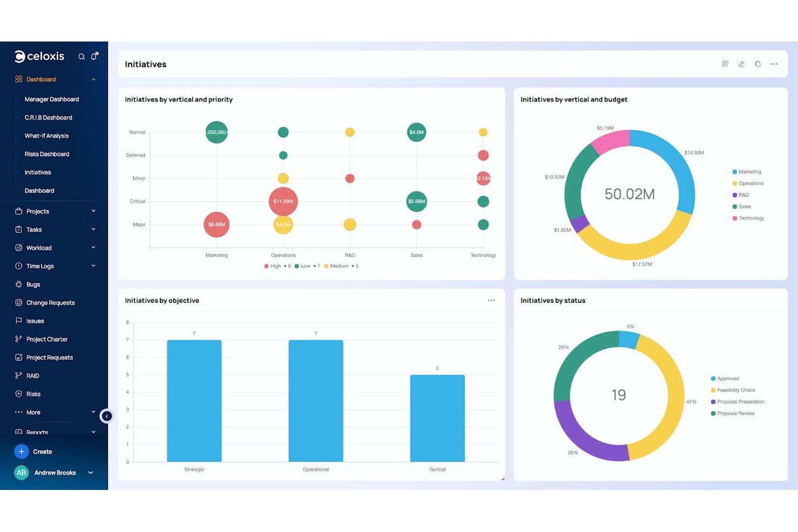This screenshot has width=798, height=532.
Task: Click the purple Proposal Preparation legend swatch
Action: coord(713,402)
